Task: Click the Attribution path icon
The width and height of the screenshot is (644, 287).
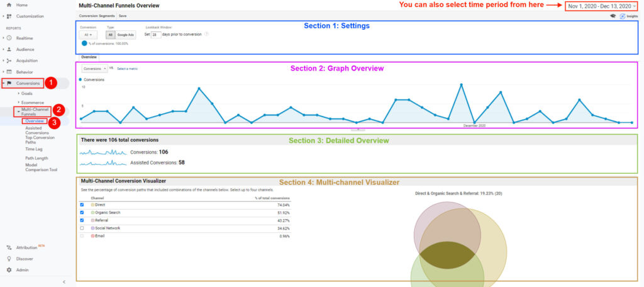Action: [x=9, y=247]
